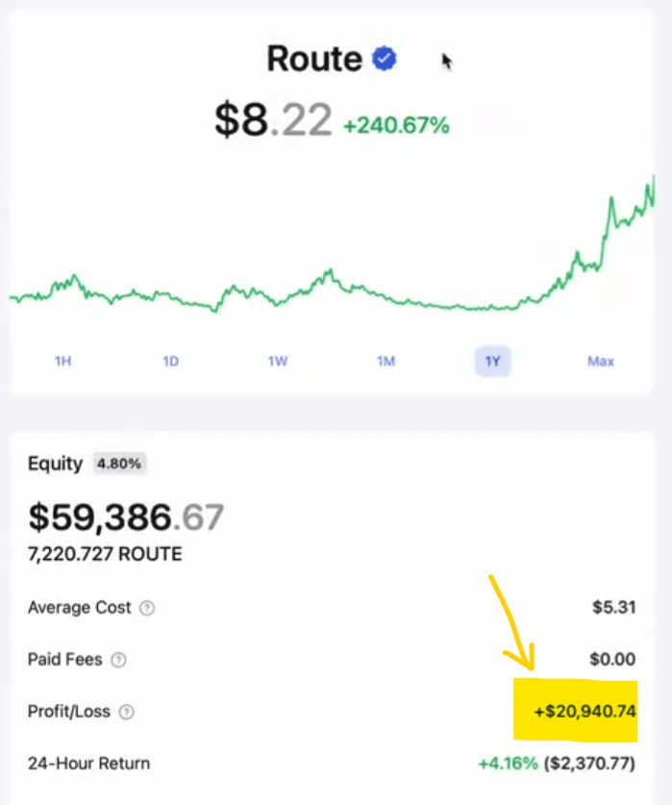Click the $59,386.67 equity value
672x805 pixels.
pos(125,517)
